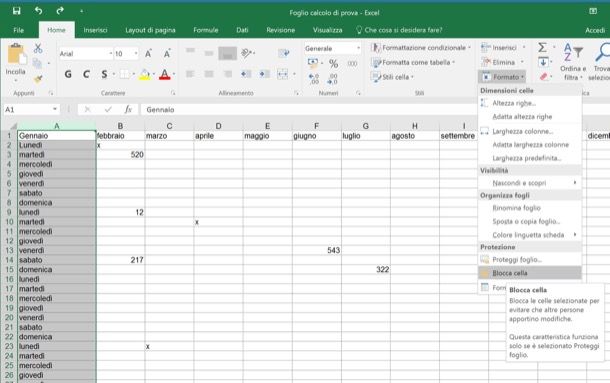Click the text orientation icon
The image size is (610, 383).
coord(247,53)
